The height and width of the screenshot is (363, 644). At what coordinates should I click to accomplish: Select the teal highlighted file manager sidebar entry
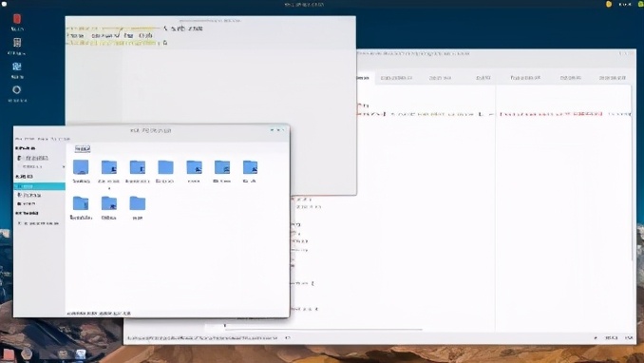(x=40, y=186)
